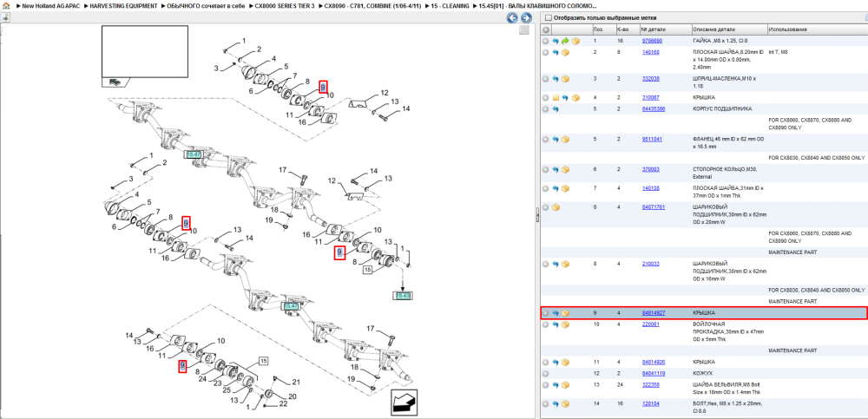868x419 pixels.
Task: Add part 9706690 using its grey circle icon
Action: tap(546, 41)
